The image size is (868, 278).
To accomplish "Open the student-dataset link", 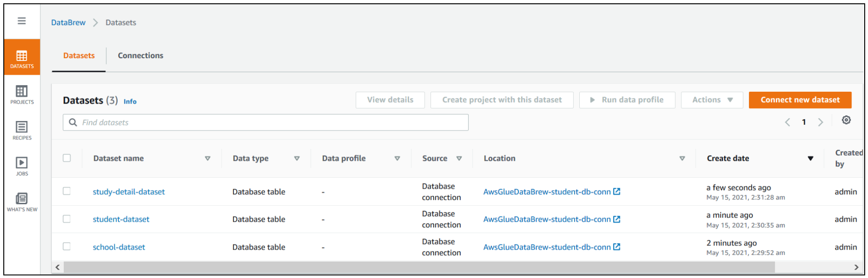I will point(121,219).
